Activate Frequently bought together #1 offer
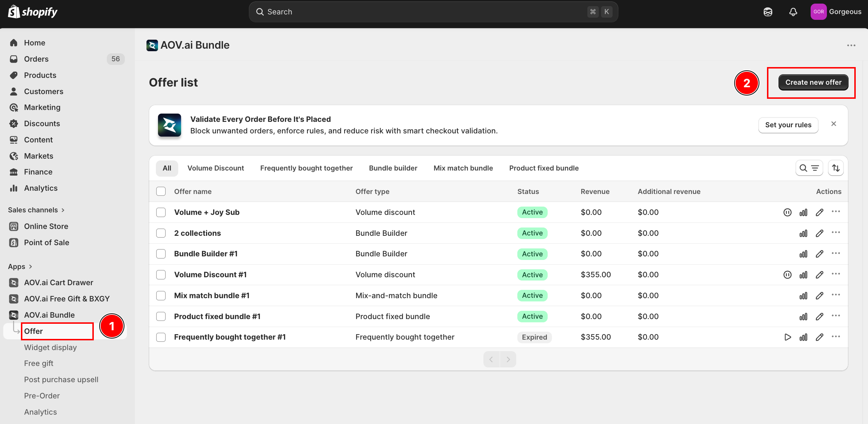 click(788, 337)
